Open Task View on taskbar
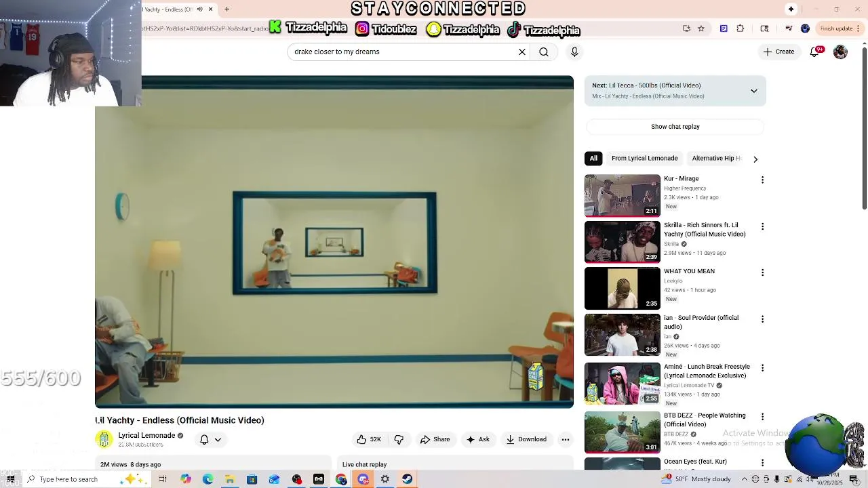The height and width of the screenshot is (488, 868). pyautogui.click(x=163, y=479)
